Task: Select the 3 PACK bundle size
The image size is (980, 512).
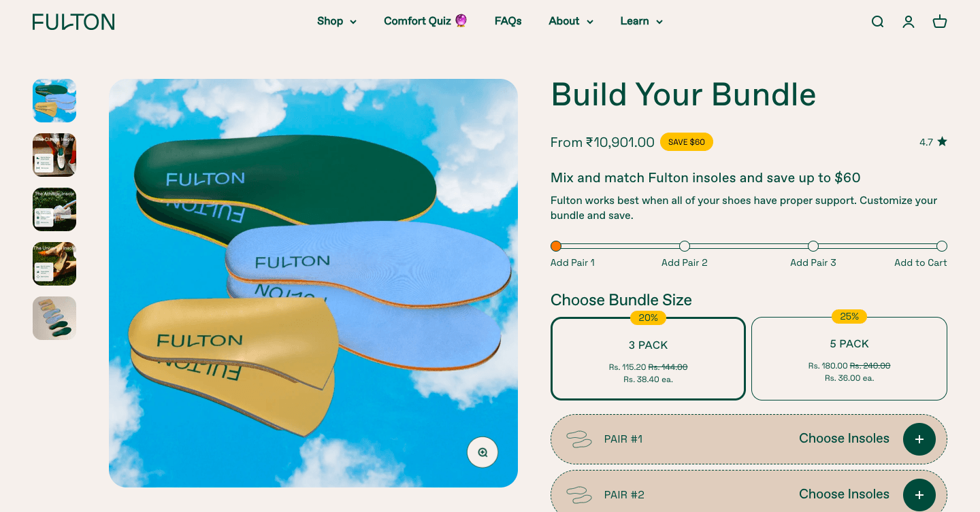Action: (x=648, y=358)
